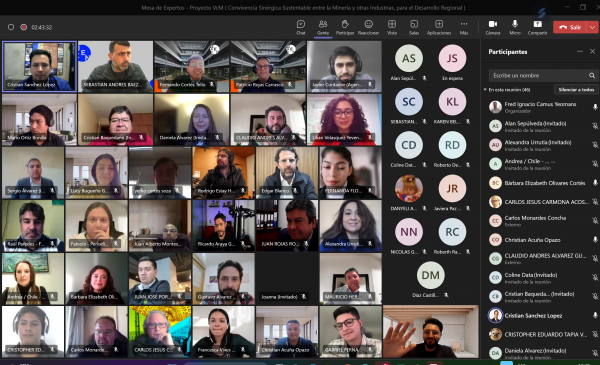Open the Aplicaciones icon
Viewport: 600px width, 365px height.
coord(439,27)
